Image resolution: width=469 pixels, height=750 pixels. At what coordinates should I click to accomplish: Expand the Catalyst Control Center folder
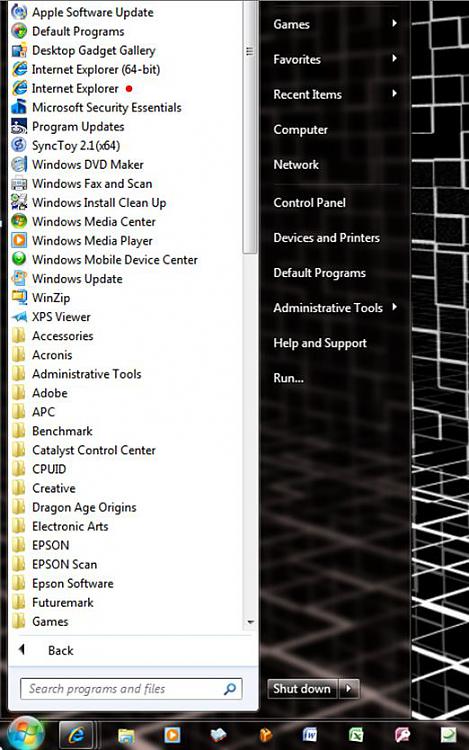pos(84,450)
